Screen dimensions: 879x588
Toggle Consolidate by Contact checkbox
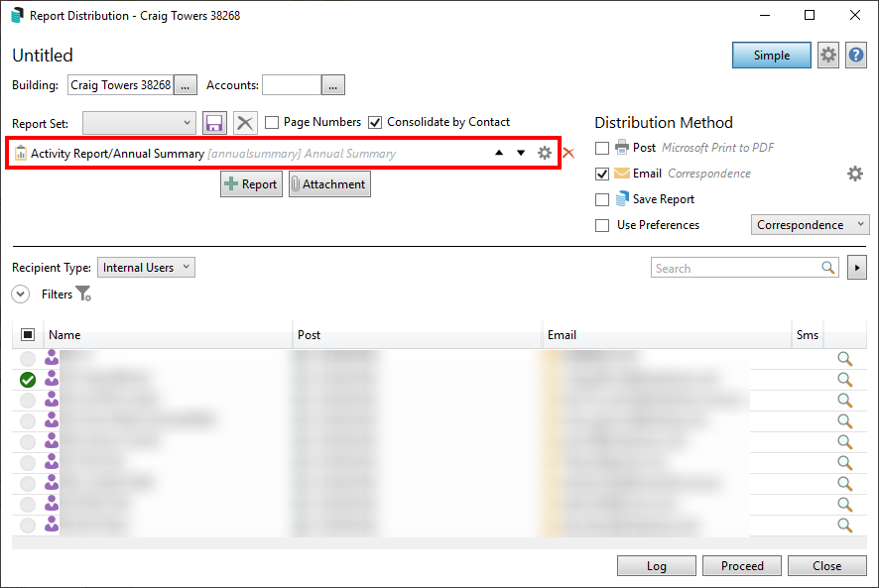[x=375, y=122]
